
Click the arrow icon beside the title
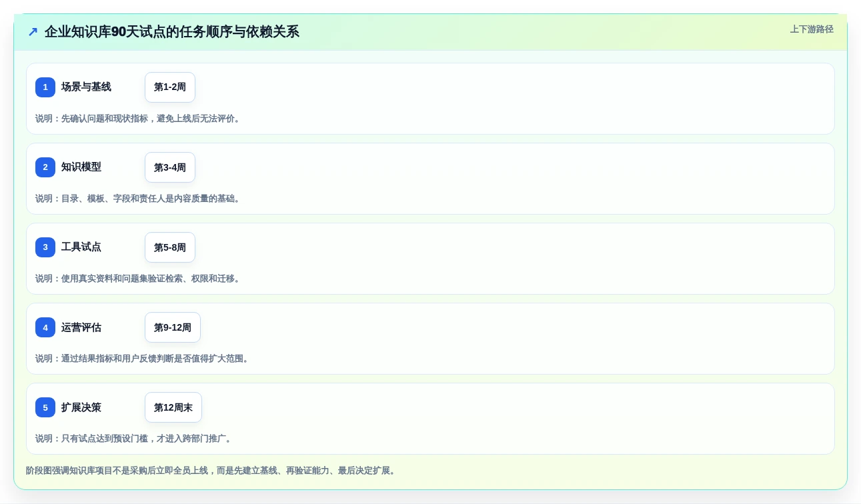tap(33, 32)
